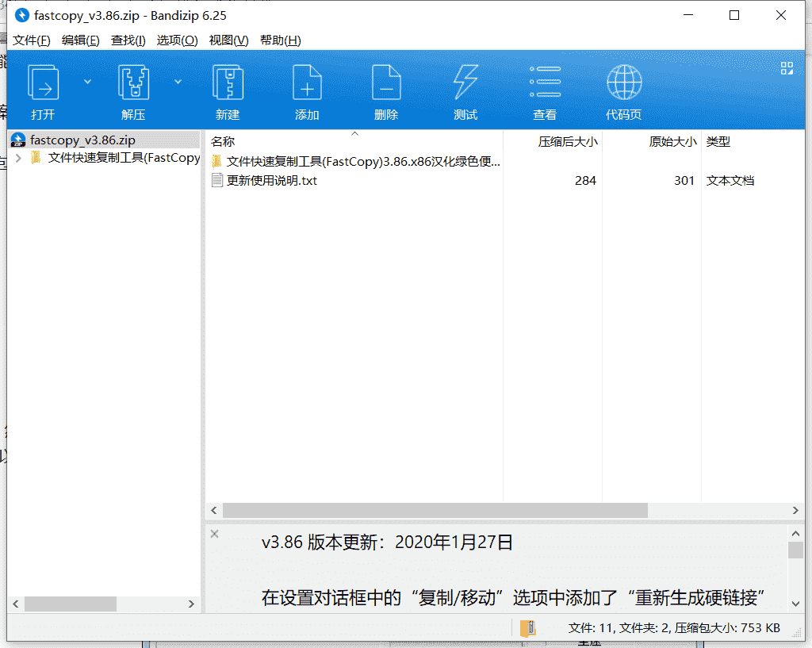This screenshot has width=812, height=648.
Task: Click the Extract (解压) toolbar icon
Action: click(133, 82)
